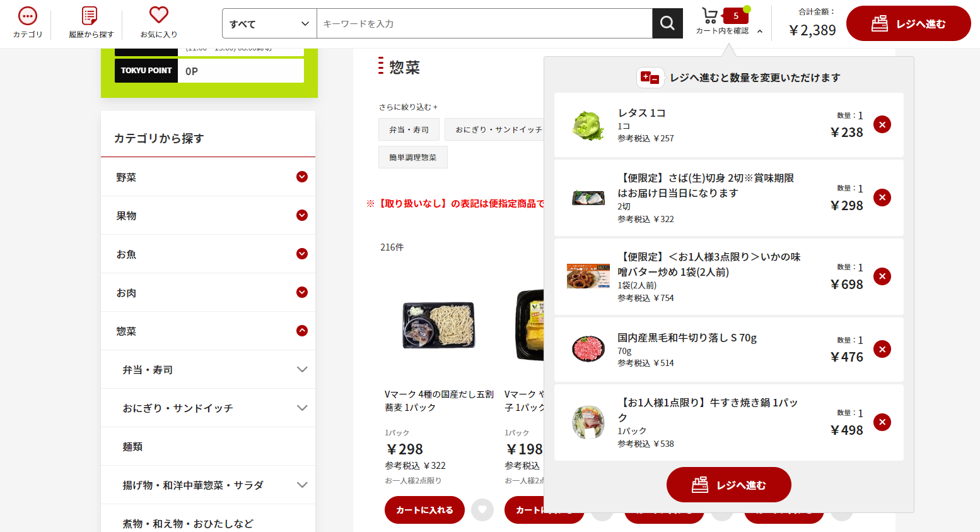Filter by 簡単調理惣菜 tag
This screenshot has width=980, height=532.
(413, 158)
